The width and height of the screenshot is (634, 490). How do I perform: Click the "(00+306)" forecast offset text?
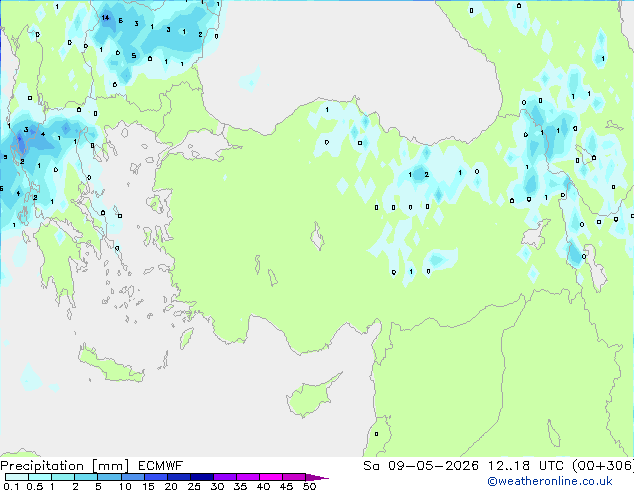pyautogui.click(x=603, y=466)
